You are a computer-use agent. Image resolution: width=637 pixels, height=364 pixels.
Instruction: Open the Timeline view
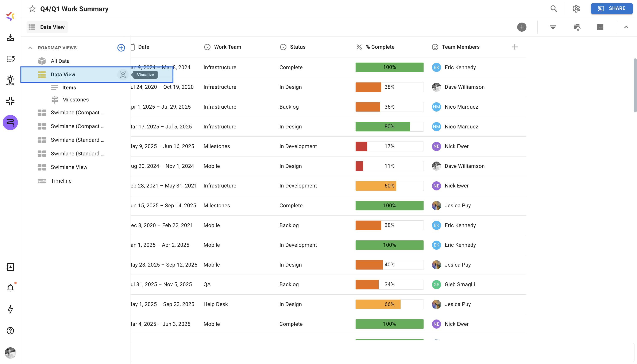pyautogui.click(x=61, y=181)
